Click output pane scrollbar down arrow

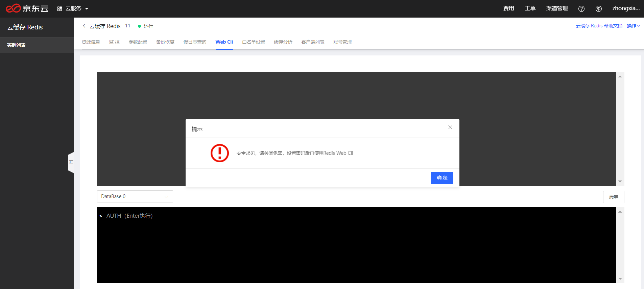tap(620, 182)
